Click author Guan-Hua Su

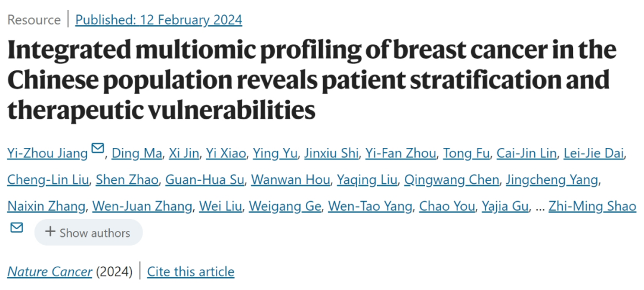(x=204, y=180)
